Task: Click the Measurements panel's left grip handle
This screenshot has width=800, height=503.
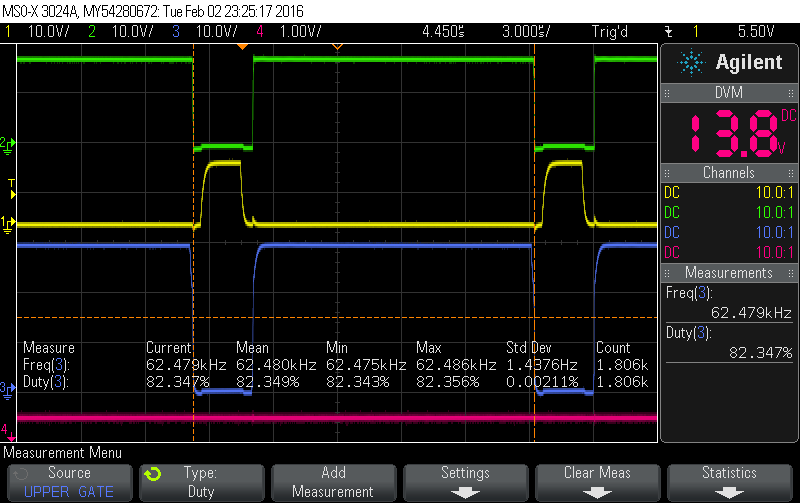Action: [x=667, y=273]
